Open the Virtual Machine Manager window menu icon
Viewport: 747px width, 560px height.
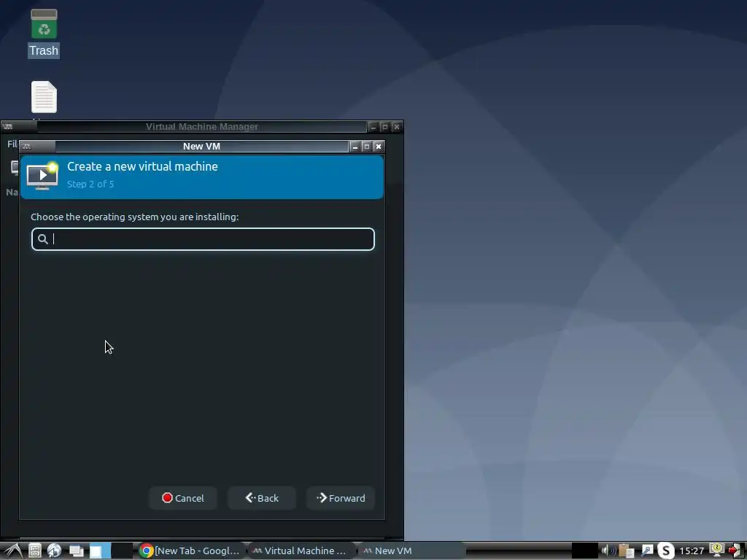pyautogui.click(x=7, y=126)
